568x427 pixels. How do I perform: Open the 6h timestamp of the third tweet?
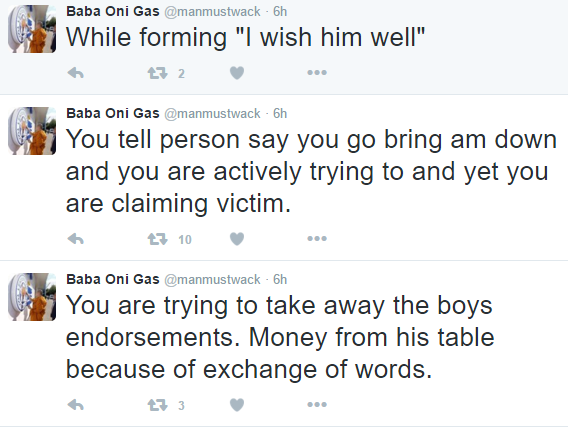[x=280, y=280]
